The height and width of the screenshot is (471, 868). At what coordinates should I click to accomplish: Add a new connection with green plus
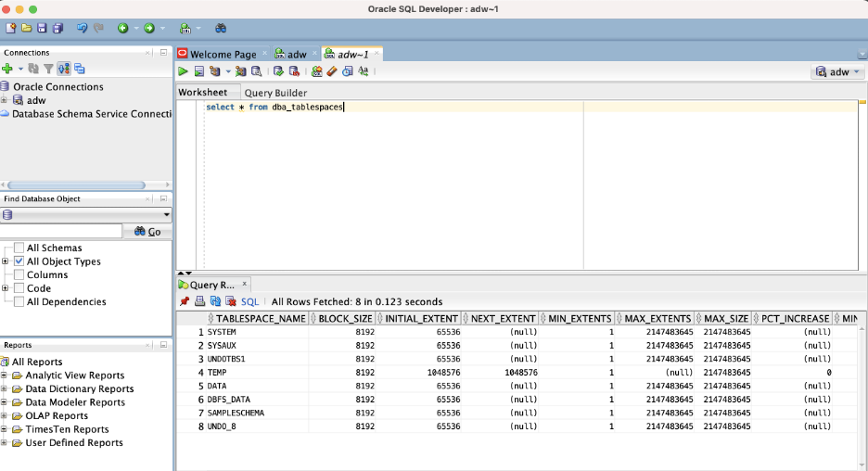pos(7,69)
